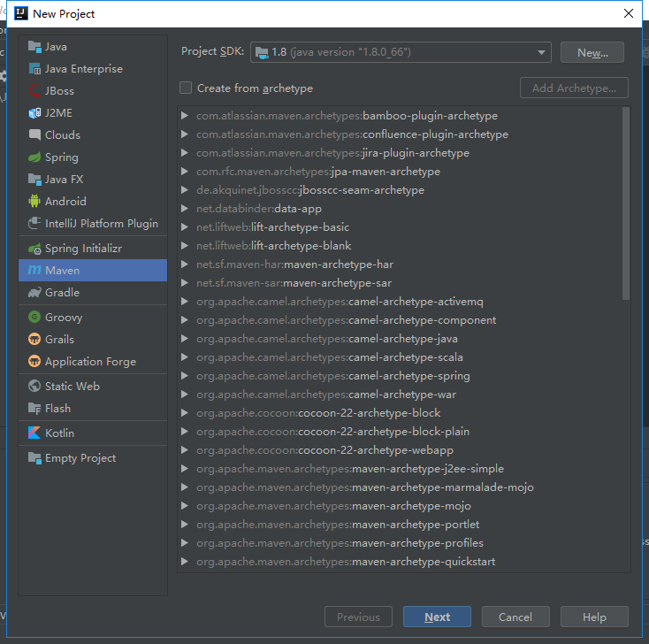Screen dimensions: 649x644
Task: Click the Gradle elephant icon
Action: coord(34,293)
